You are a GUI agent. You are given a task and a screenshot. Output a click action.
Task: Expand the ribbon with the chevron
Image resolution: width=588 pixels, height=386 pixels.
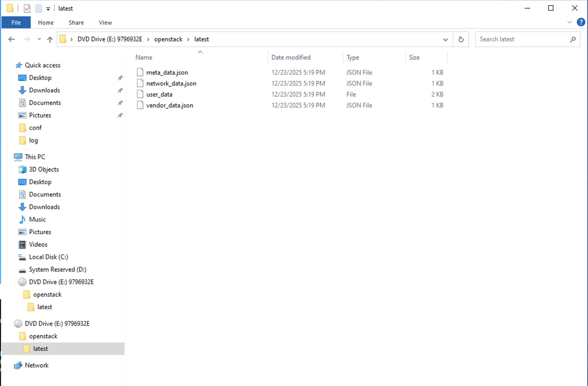point(570,22)
